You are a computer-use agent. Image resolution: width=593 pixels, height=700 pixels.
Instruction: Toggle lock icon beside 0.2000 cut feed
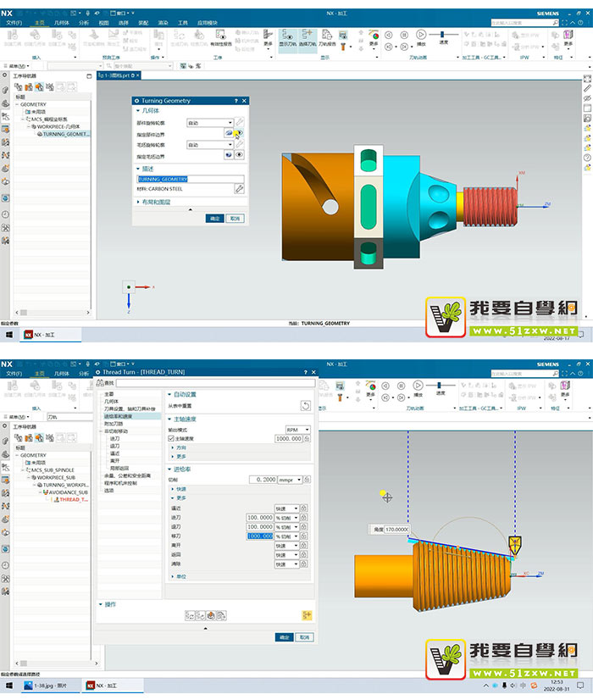pos(307,480)
